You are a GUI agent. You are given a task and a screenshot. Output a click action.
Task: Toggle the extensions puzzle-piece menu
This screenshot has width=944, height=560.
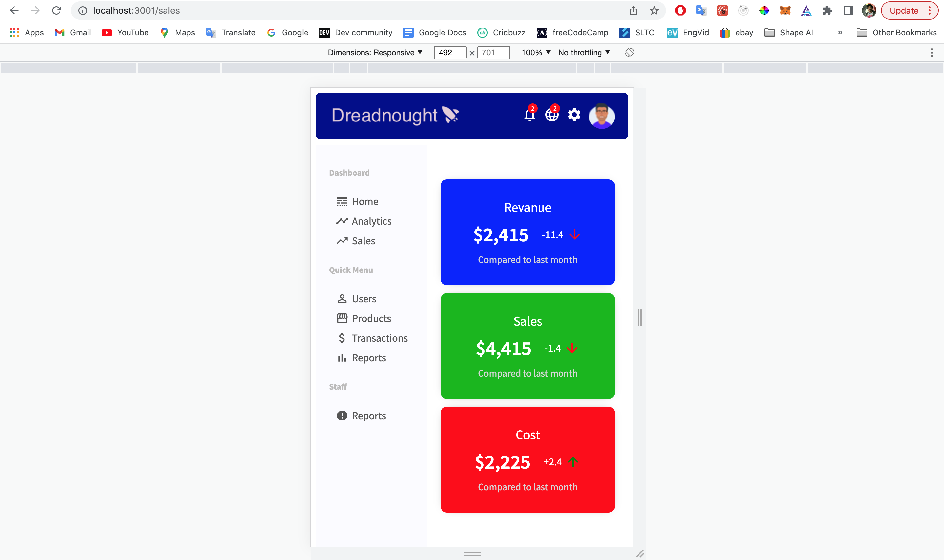click(827, 10)
